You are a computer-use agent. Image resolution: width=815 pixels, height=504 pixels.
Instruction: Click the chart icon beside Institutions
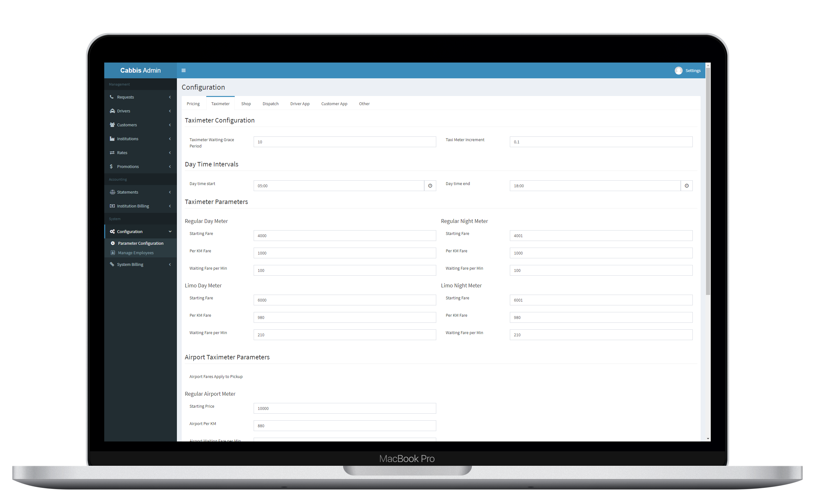tap(112, 139)
